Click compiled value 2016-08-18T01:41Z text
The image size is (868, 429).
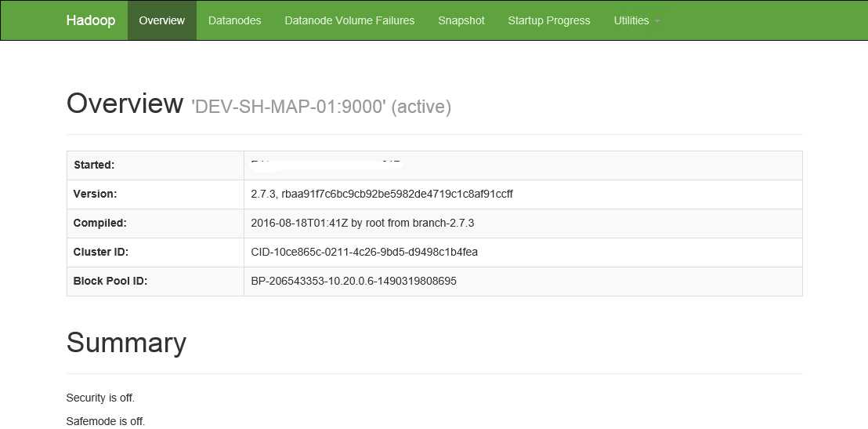coord(363,223)
